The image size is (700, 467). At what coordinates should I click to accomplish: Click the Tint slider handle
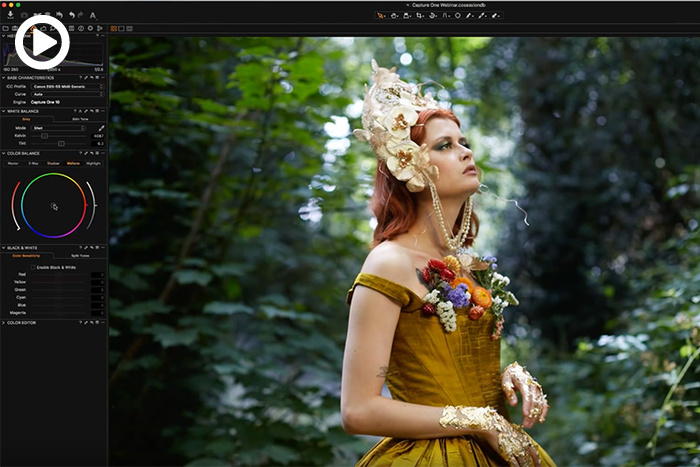click(61, 143)
